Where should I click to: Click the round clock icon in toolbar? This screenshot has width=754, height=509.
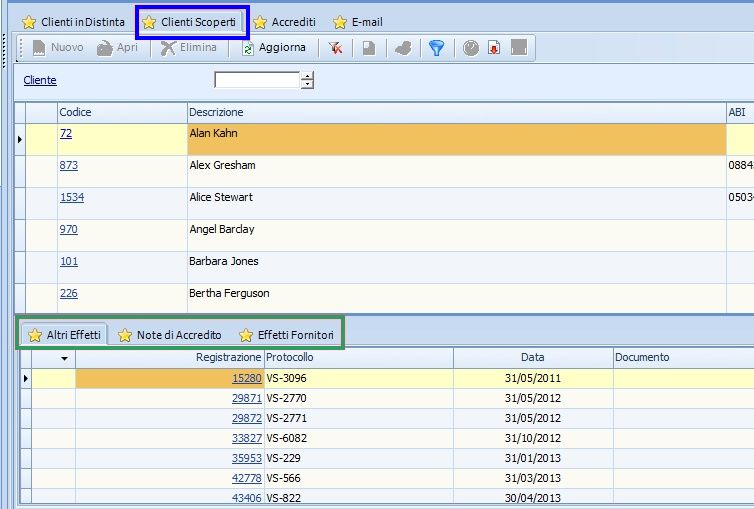click(470, 48)
